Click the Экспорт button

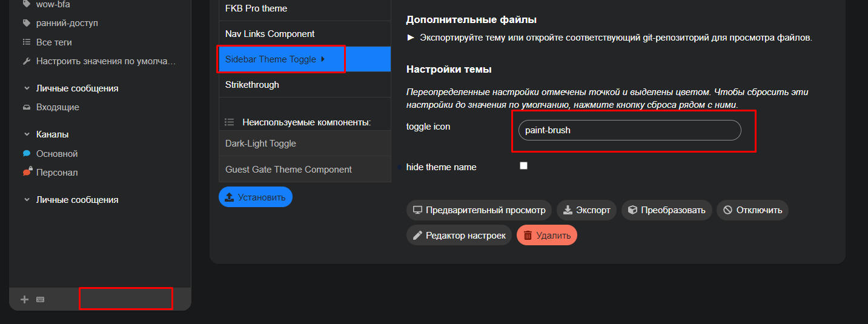(x=587, y=210)
